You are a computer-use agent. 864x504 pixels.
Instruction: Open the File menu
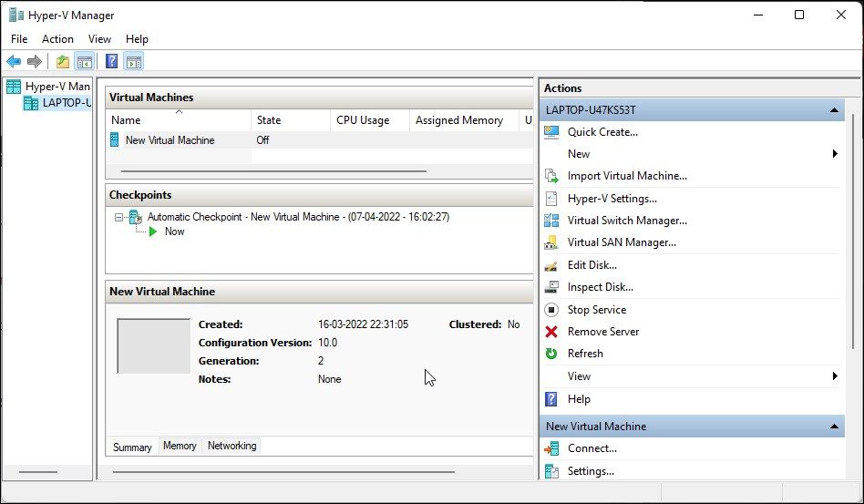19,39
